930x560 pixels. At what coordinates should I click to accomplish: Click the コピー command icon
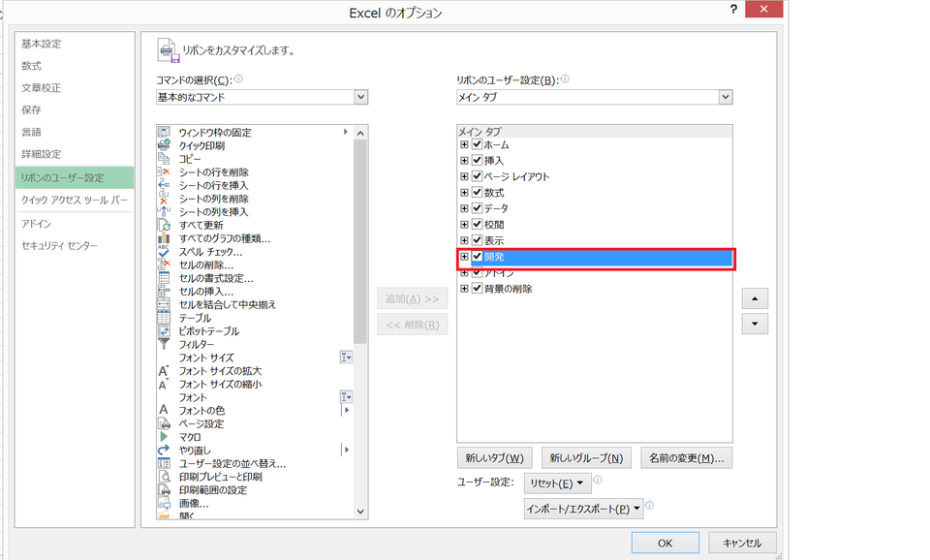pos(164,159)
